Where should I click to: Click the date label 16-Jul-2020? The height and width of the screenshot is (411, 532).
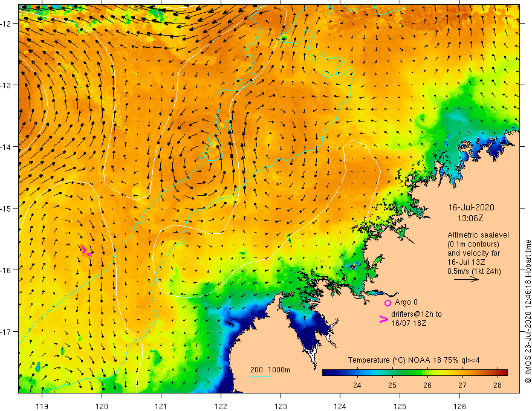click(472, 207)
